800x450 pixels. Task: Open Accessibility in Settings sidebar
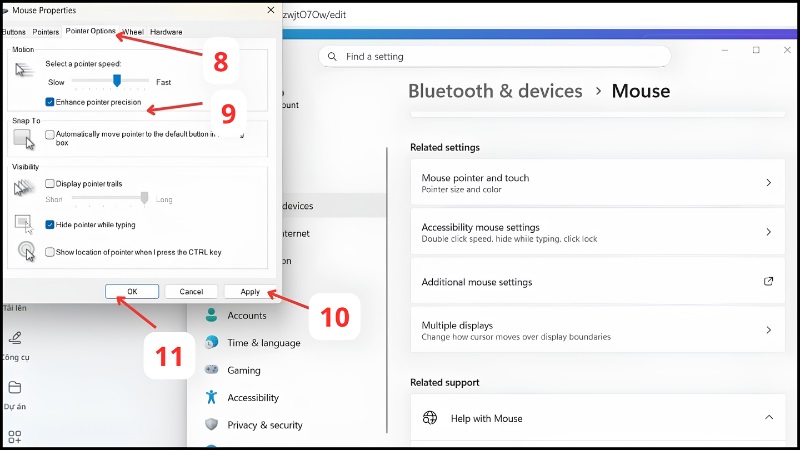click(253, 397)
